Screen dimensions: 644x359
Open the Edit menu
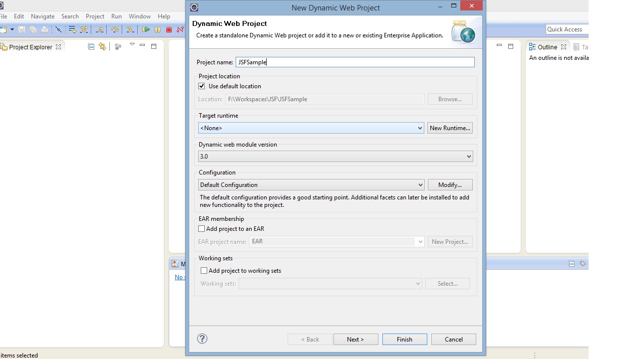coord(19,16)
